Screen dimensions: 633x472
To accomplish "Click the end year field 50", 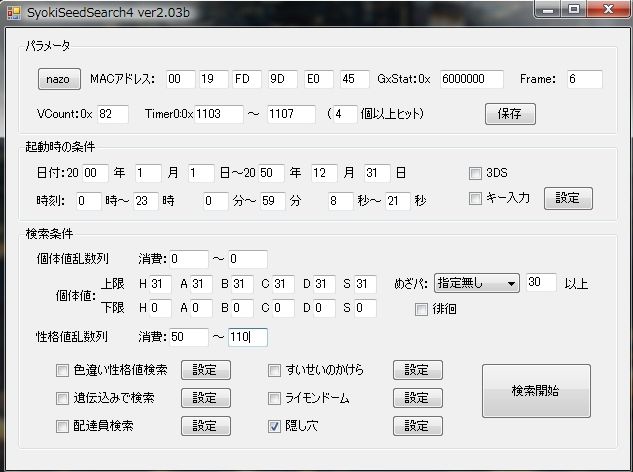I will [271, 174].
